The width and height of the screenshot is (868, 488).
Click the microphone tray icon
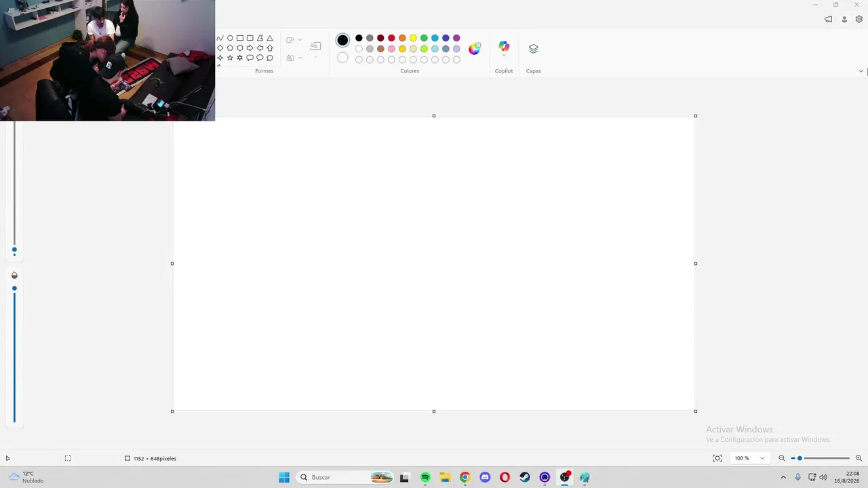click(797, 477)
